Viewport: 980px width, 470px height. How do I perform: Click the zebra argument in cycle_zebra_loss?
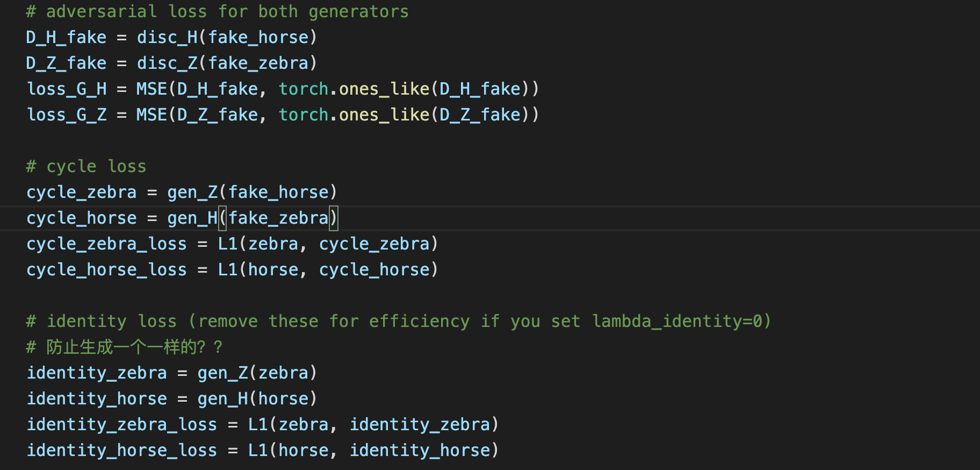tap(273, 244)
